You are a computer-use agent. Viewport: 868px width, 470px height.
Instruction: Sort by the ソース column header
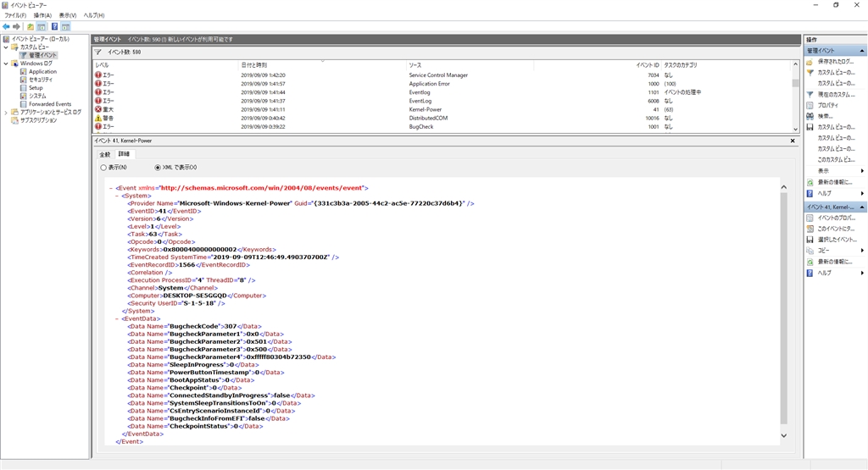coord(470,65)
